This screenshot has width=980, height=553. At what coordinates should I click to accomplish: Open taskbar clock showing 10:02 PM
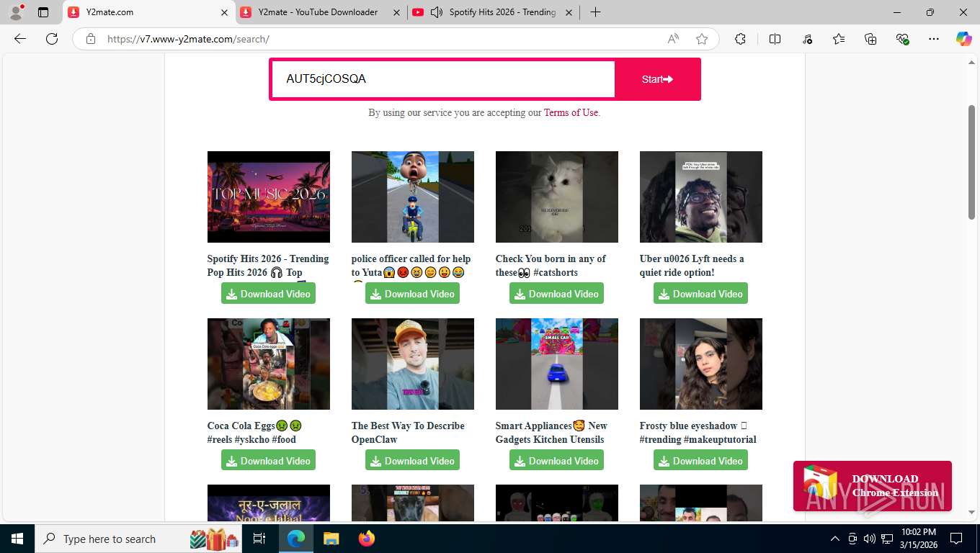(x=917, y=539)
